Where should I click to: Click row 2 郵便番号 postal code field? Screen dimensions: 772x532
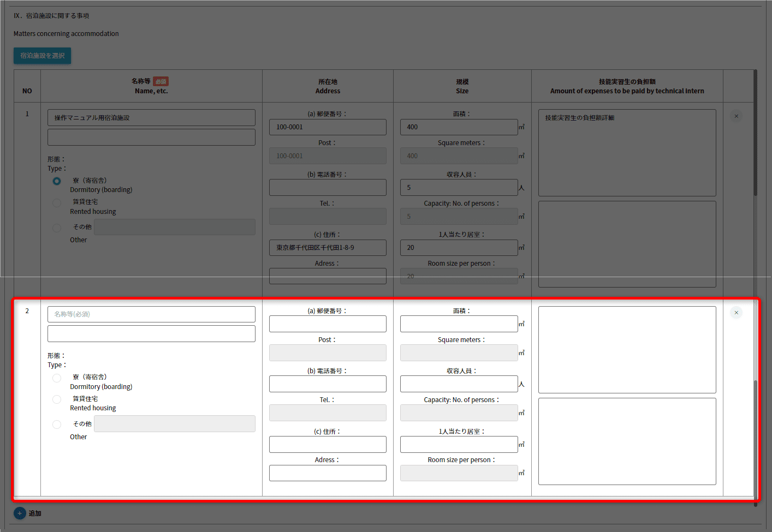328,324
